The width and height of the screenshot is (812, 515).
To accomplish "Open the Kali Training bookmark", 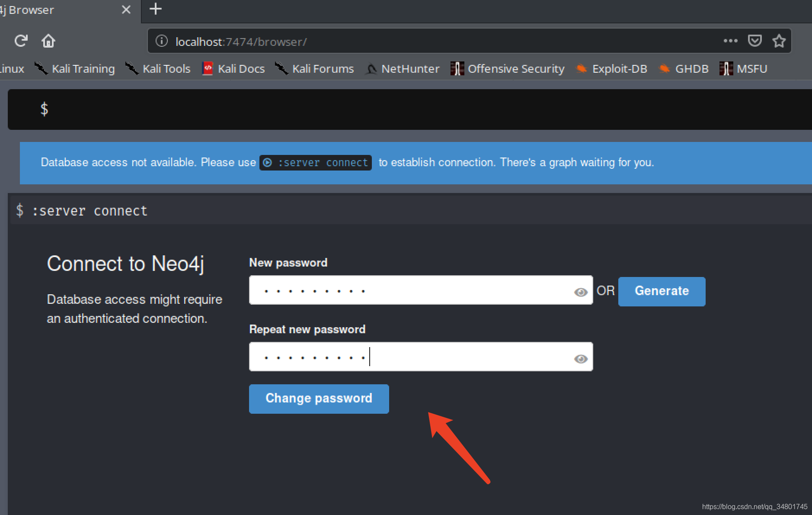I will 75,68.
